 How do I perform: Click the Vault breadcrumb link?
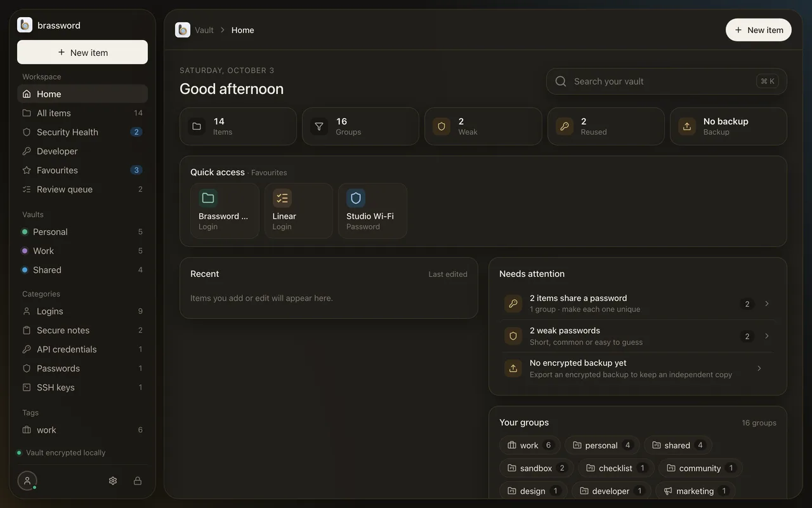point(204,30)
